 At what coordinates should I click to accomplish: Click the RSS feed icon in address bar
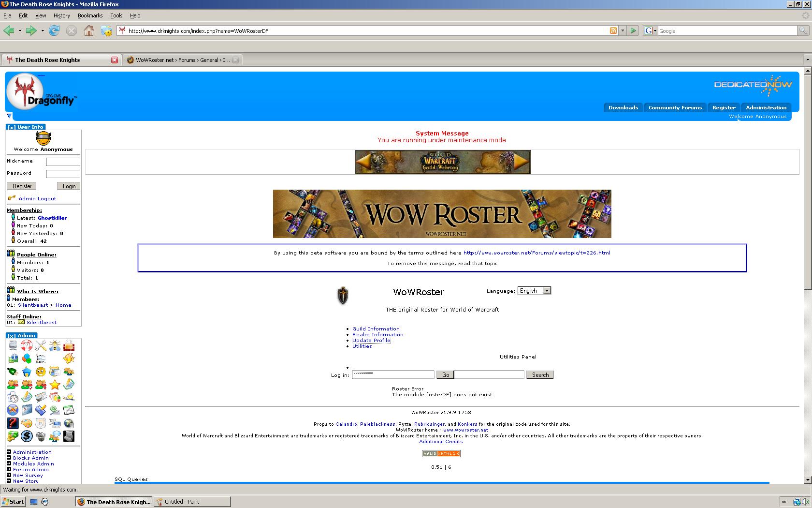click(x=613, y=31)
